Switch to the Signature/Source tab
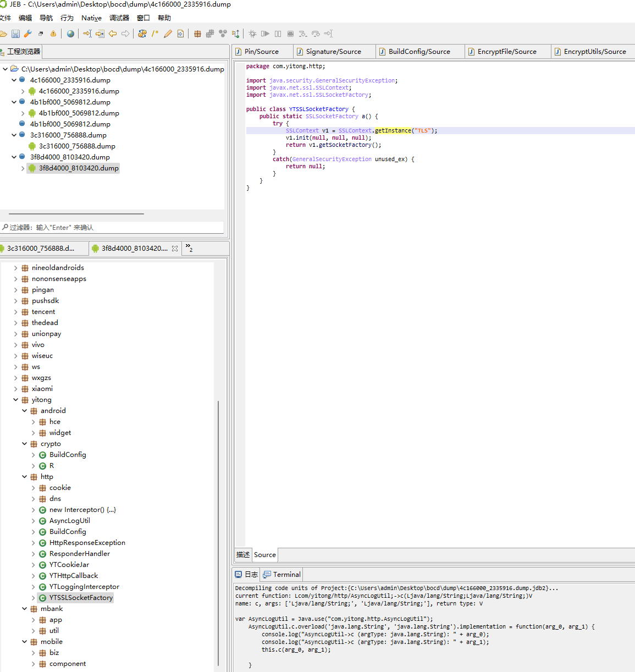Screen dimensions: 635x672 pos(334,52)
